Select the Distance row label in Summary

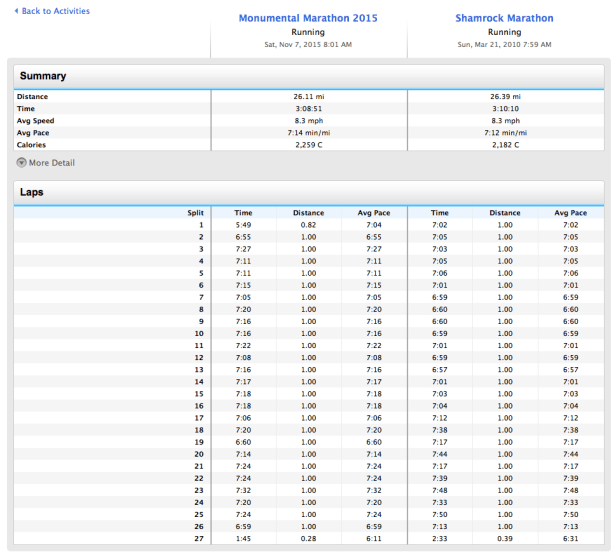[34, 96]
